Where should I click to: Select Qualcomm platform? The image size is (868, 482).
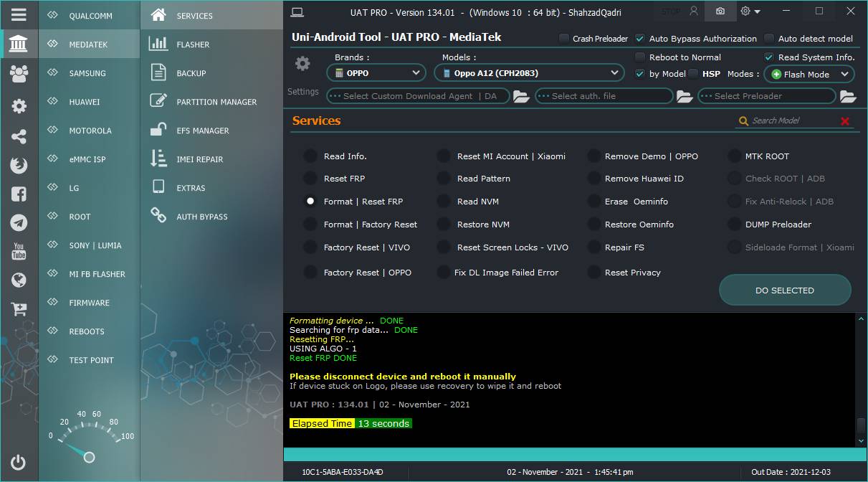click(90, 16)
